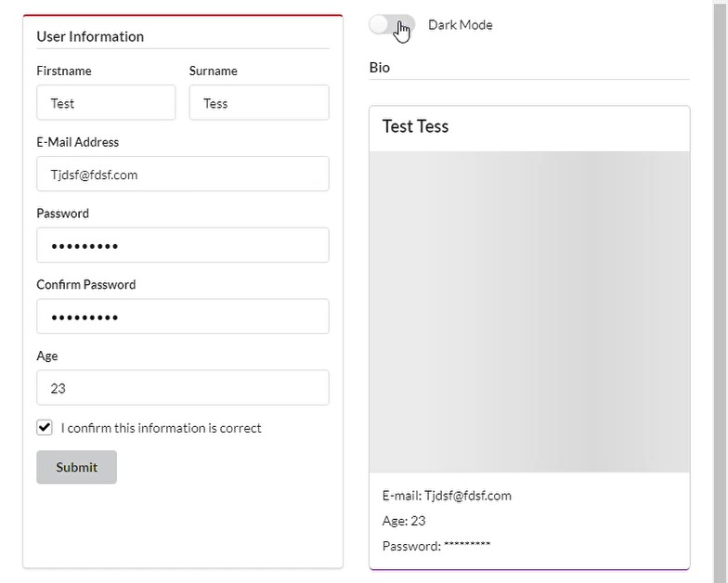Click the Submit button

pos(76,467)
